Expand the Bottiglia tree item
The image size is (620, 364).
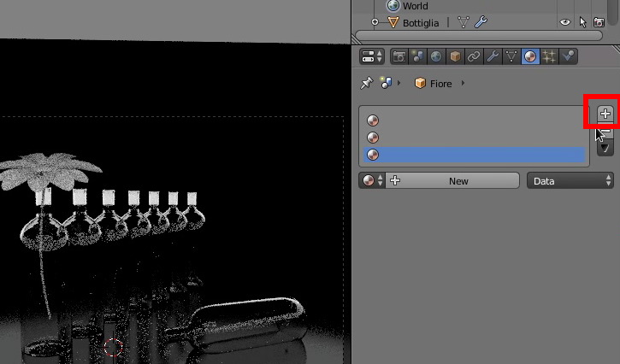coord(375,22)
